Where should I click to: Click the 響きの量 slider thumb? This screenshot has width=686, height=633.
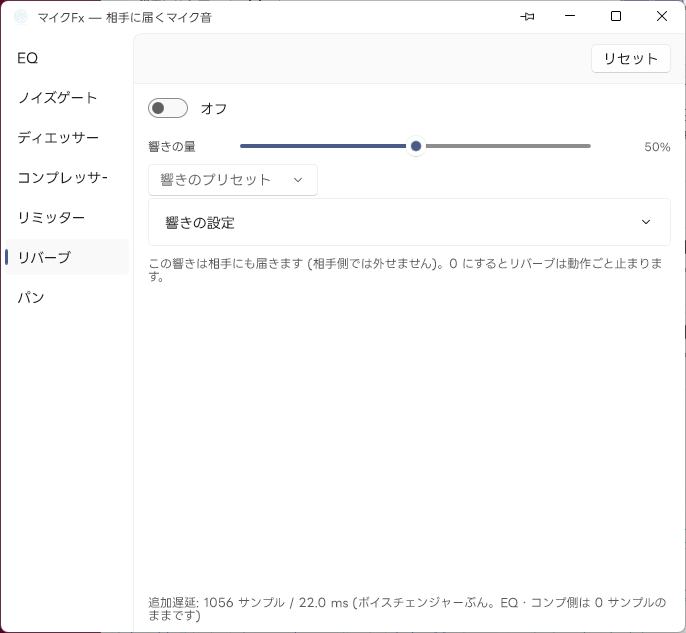(416, 146)
